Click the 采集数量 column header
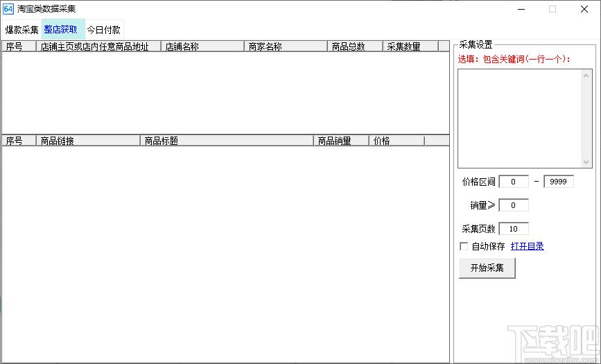 click(410, 46)
